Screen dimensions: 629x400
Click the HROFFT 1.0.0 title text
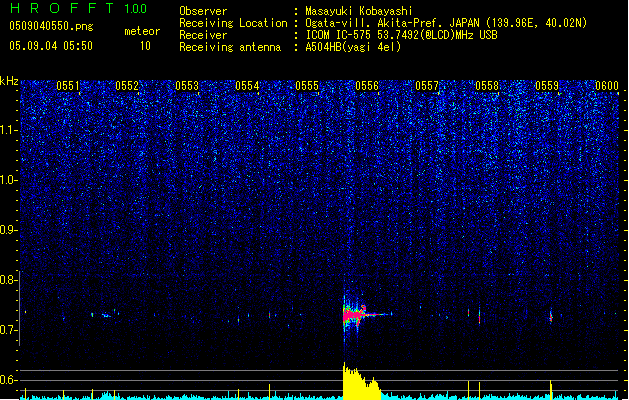pos(78,8)
